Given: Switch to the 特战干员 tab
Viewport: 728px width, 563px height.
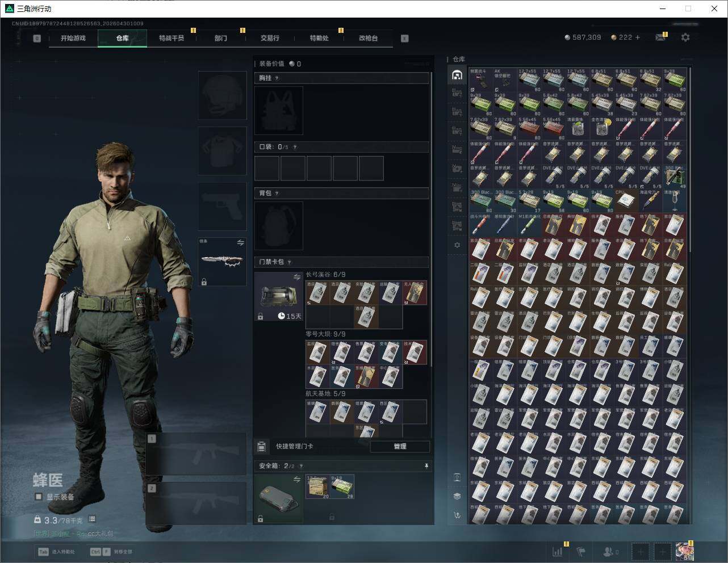Looking at the screenshot, I should (171, 38).
